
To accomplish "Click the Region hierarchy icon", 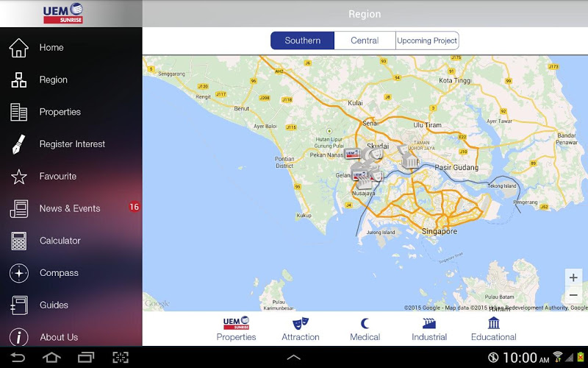I will (x=19, y=80).
